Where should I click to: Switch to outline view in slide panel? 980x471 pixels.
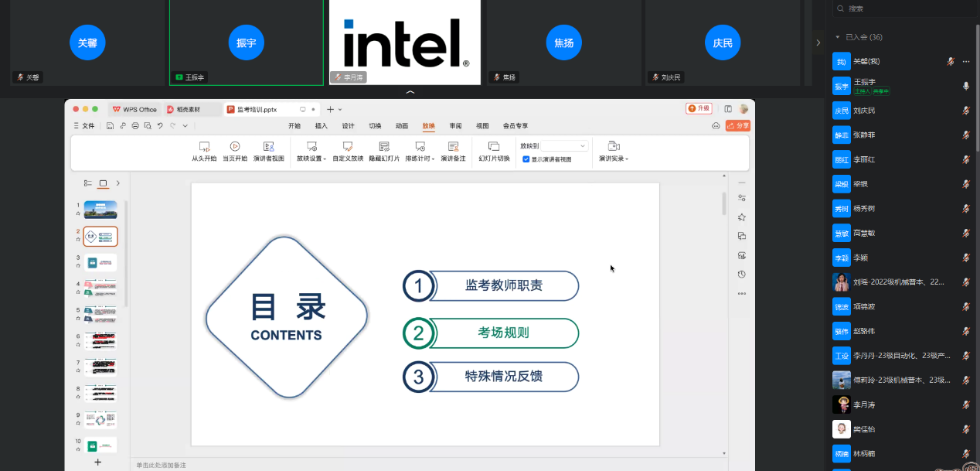tap(88, 183)
